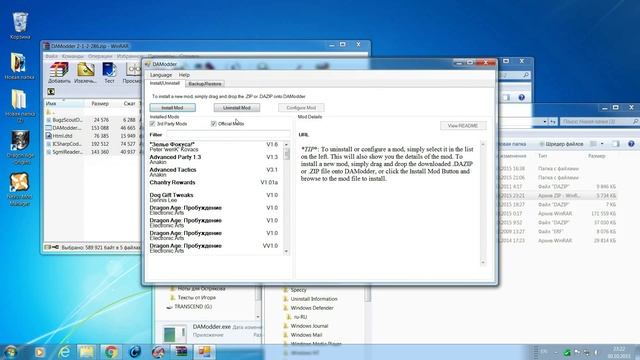This screenshot has width=640, height=360.
Task: Select the BugzScoutD... file in WinRAR
Action: [64, 120]
